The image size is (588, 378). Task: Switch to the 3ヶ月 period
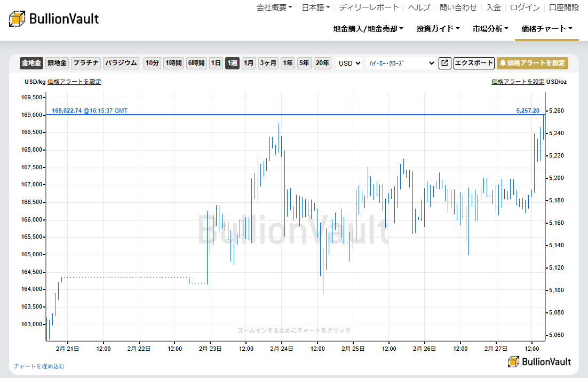(x=268, y=62)
